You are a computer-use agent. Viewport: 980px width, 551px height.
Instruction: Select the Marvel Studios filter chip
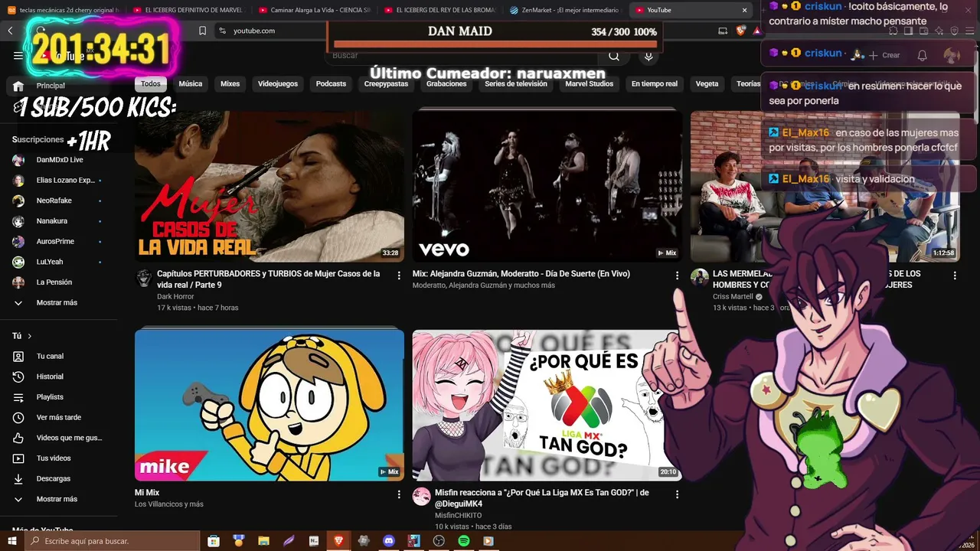[590, 84]
